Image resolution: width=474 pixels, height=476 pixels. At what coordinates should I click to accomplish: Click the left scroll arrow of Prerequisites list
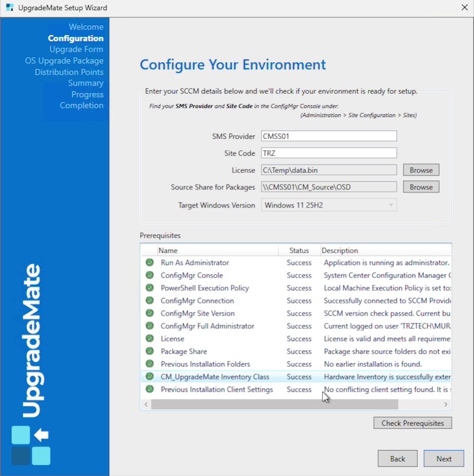coord(146,404)
